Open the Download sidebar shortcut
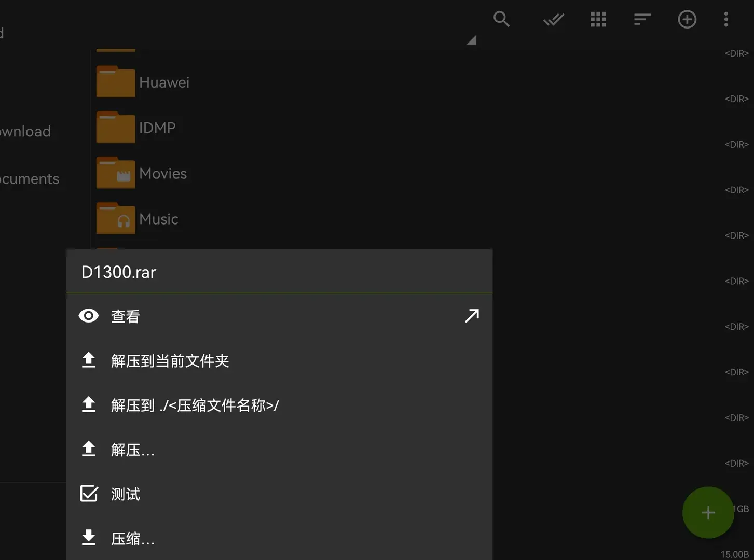 coord(25,132)
